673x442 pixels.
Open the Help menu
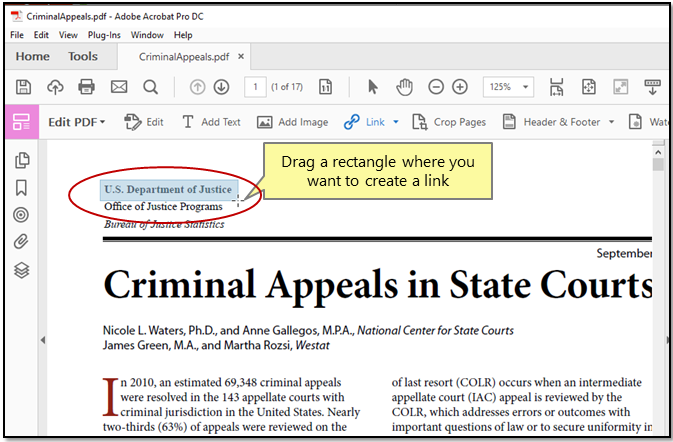(183, 35)
